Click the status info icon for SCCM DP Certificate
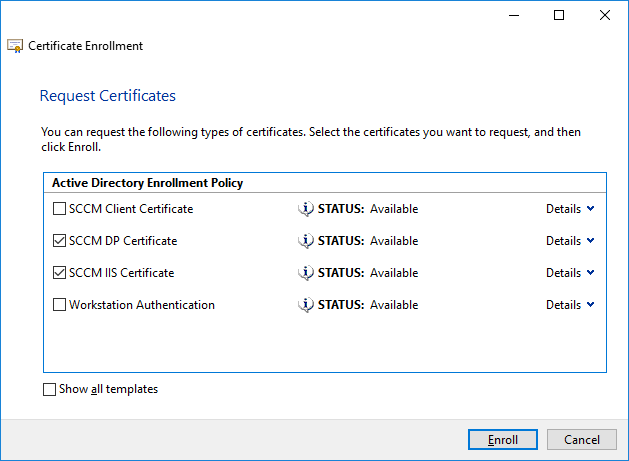Viewport: 629px width, 461px height. pyautogui.click(x=306, y=241)
